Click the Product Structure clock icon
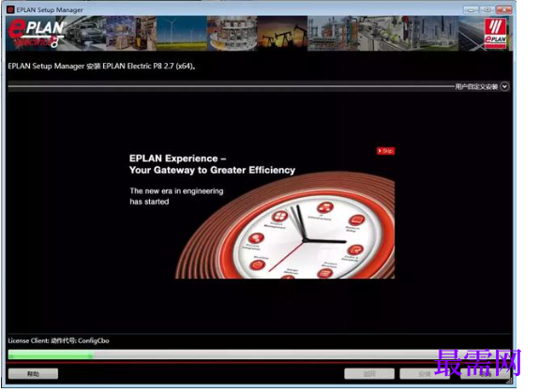Viewport: 539px width, 392px height. point(325,273)
